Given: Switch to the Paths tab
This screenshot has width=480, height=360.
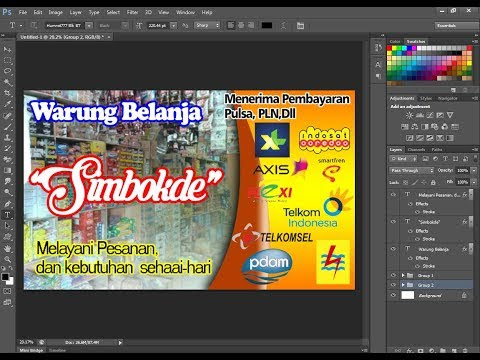Looking at the screenshot, I should coord(437,150).
